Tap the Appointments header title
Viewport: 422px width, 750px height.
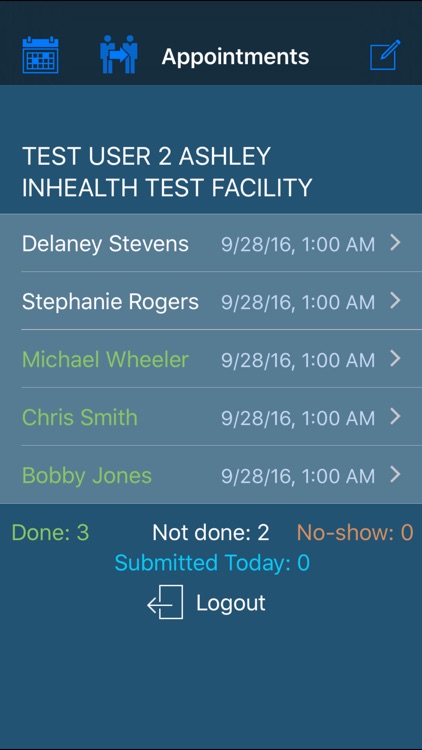(235, 56)
